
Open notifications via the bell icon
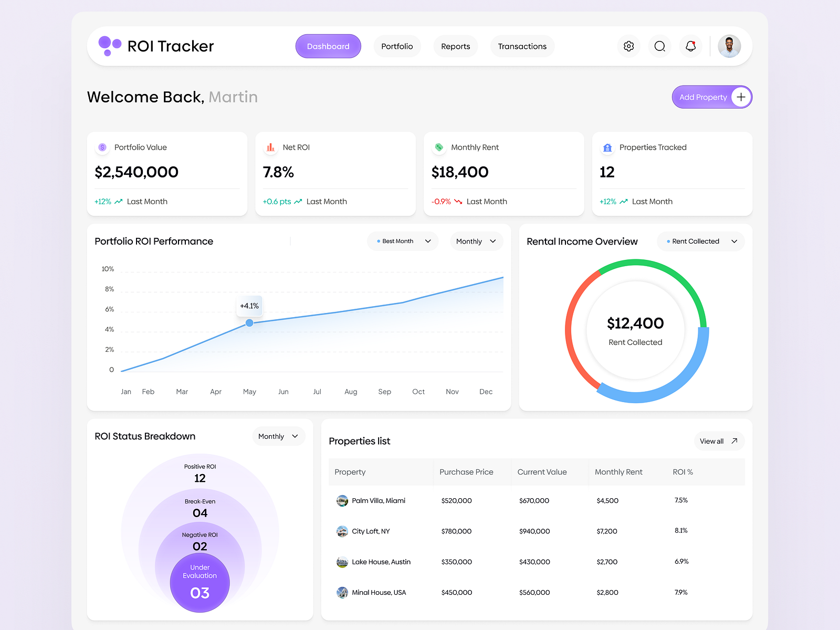(690, 46)
